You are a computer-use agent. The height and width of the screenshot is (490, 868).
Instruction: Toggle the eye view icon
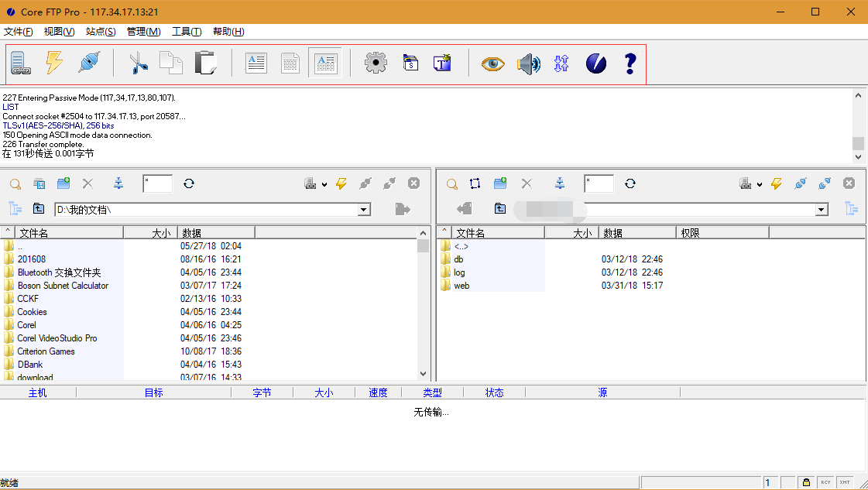tap(492, 63)
